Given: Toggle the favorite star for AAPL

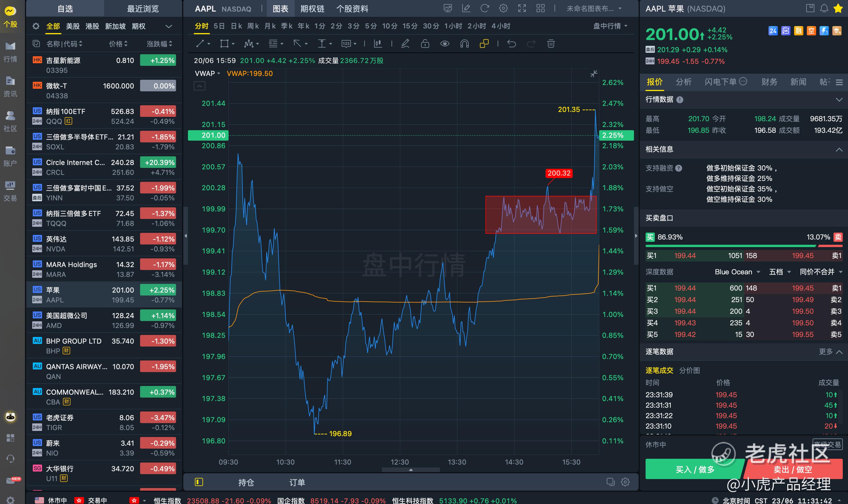Looking at the screenshot, I should pos(838,8).
